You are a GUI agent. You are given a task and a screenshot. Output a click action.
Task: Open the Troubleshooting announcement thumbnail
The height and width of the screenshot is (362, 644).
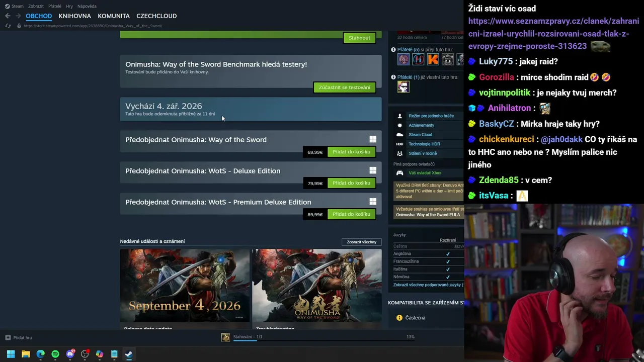tap(317, 285)
